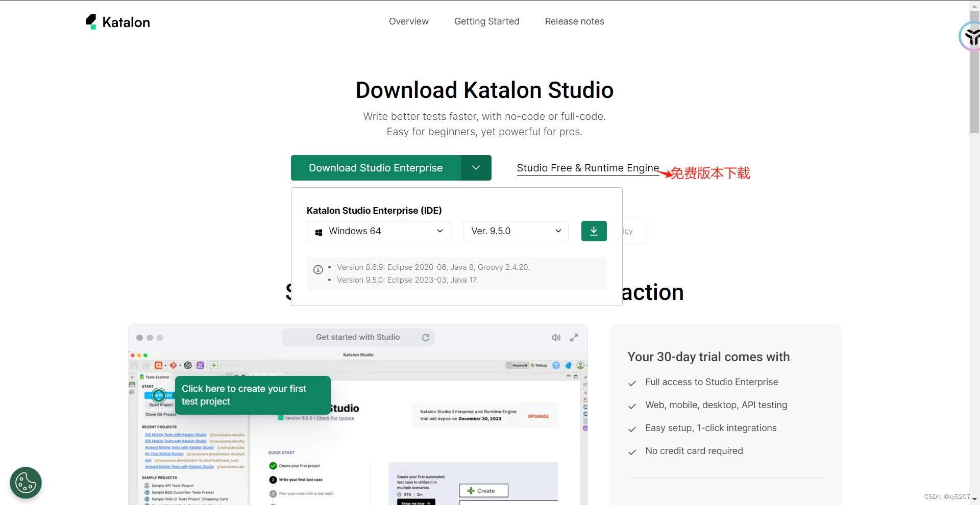The height and width of the screenshot is (505, 980).
Task: Click the reload icon next to Get started with Studio
Action: [426, 337]
